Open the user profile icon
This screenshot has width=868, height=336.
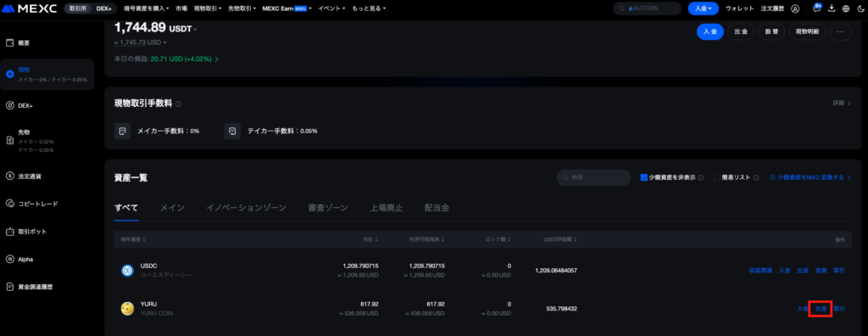tap(795, 8)
